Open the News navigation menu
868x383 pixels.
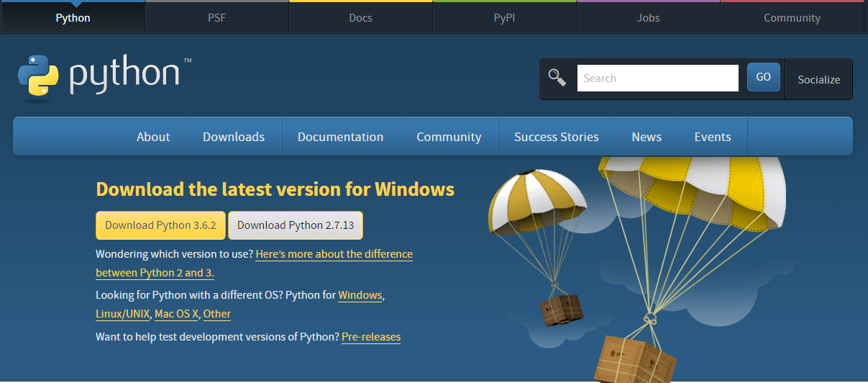[647, 137]
